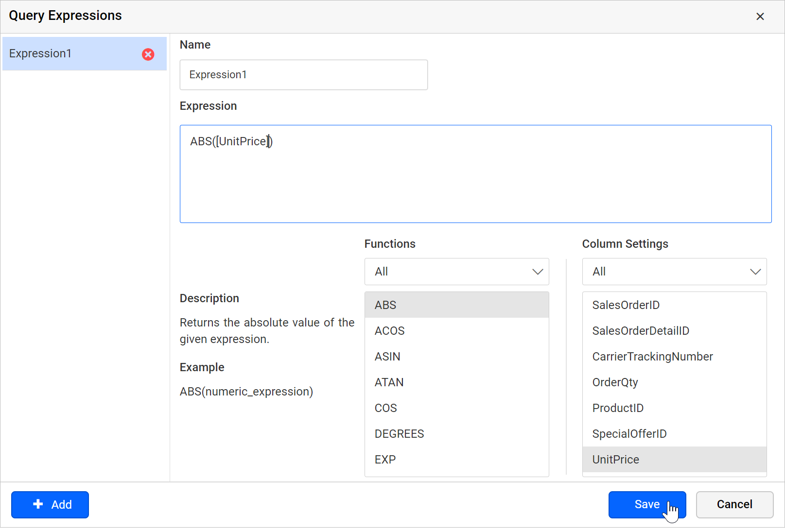Screen dimensions: 785x532
Task: Cancel the expression dialog
Action: [735, 505]
